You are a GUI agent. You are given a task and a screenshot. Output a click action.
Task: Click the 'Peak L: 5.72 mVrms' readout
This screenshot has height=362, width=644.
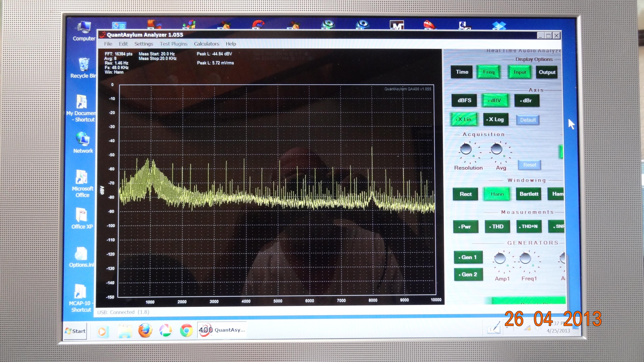click(215, 63)
